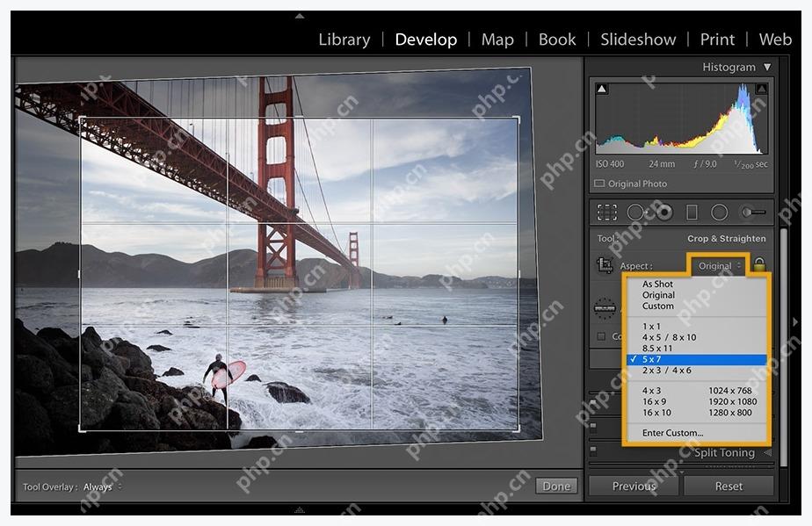Toggle the shadow clipping indicator in histogram
Image resolution: width=812 pixels, height=526 pixels.
click(x=602, y=89)
